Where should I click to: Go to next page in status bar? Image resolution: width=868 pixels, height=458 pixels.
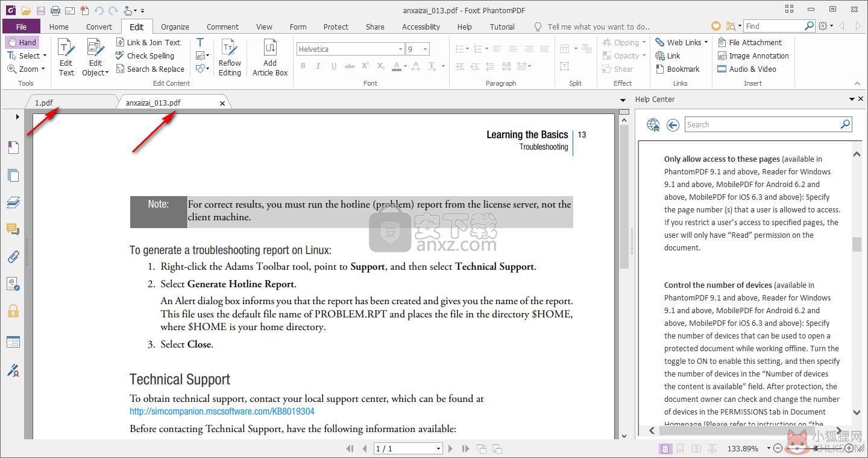click(450, 448)
